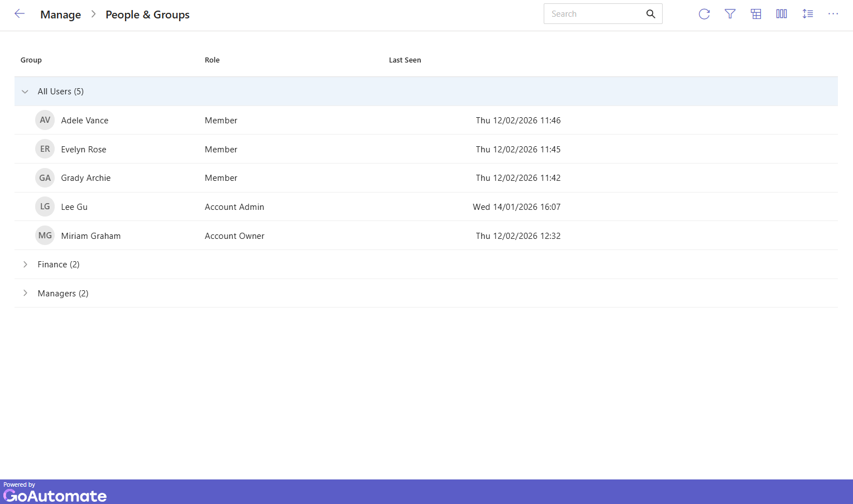853x504 pixels.
Task: Open the column chooser icon
Action: (x=782, y=14)
